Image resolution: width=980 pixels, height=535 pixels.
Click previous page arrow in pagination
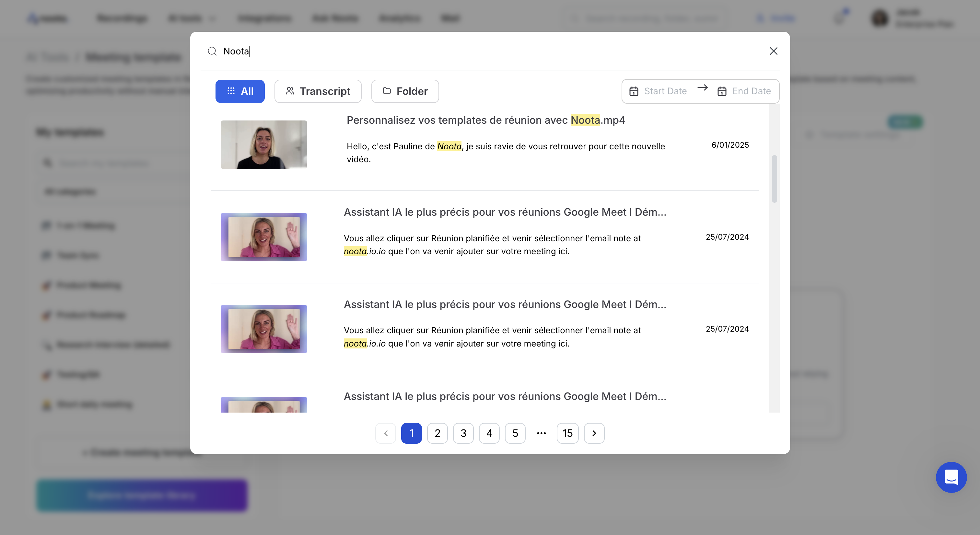(385, 433)
